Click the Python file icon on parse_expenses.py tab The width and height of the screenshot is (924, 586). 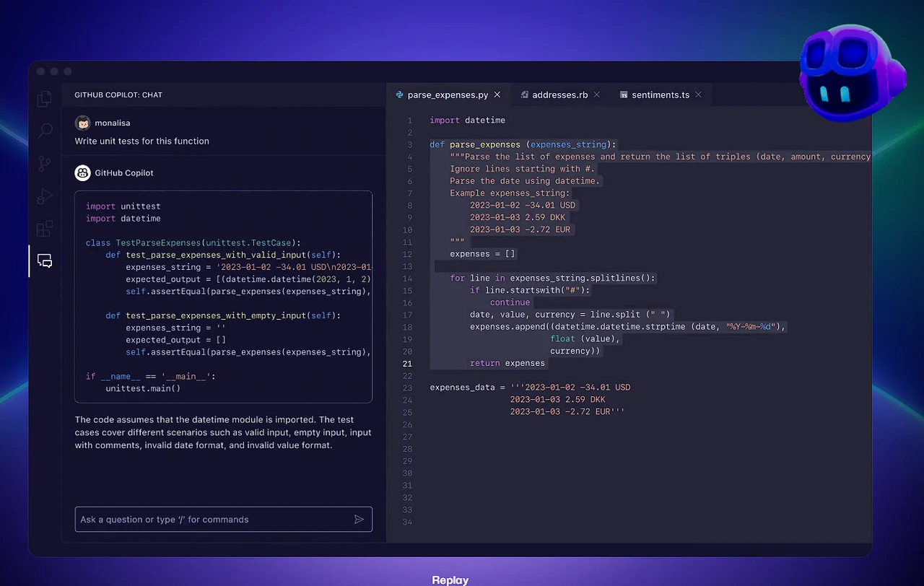pos(399,95)
